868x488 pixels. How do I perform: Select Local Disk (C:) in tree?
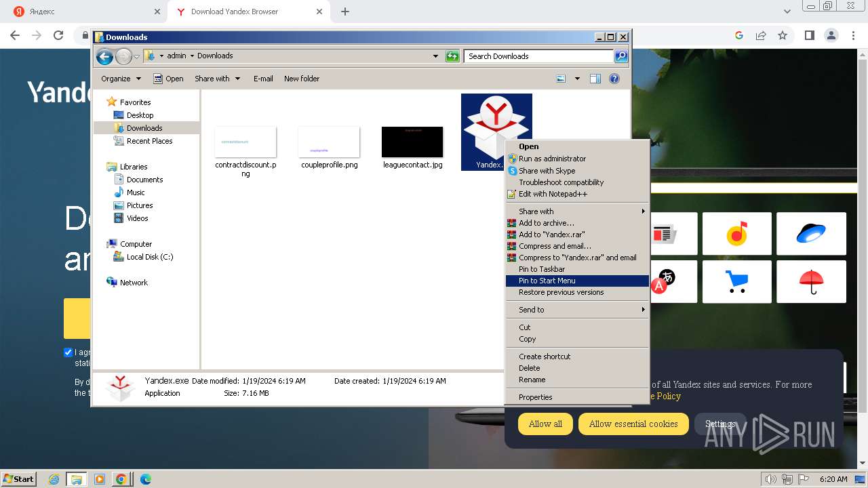click(150, 257)
